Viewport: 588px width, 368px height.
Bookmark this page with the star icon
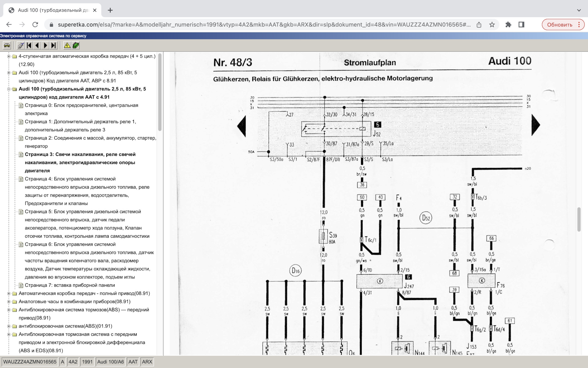492,25
